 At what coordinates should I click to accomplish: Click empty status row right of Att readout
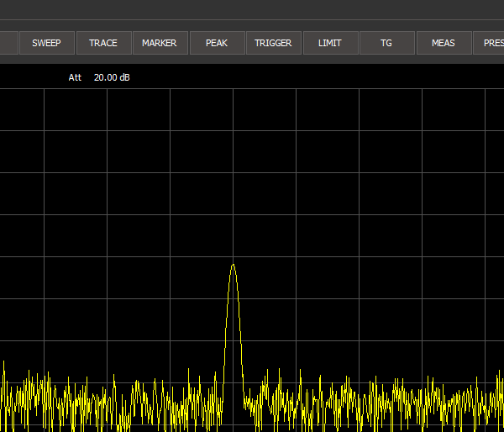pos(319,77)
